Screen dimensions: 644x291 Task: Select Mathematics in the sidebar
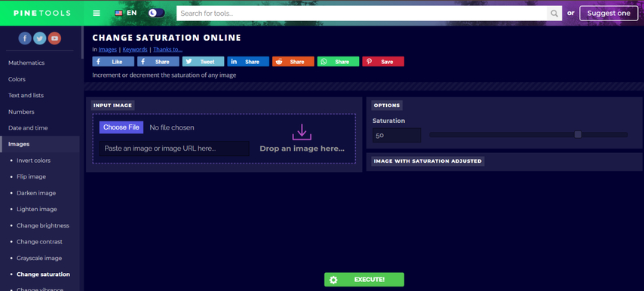coord(26,63)
